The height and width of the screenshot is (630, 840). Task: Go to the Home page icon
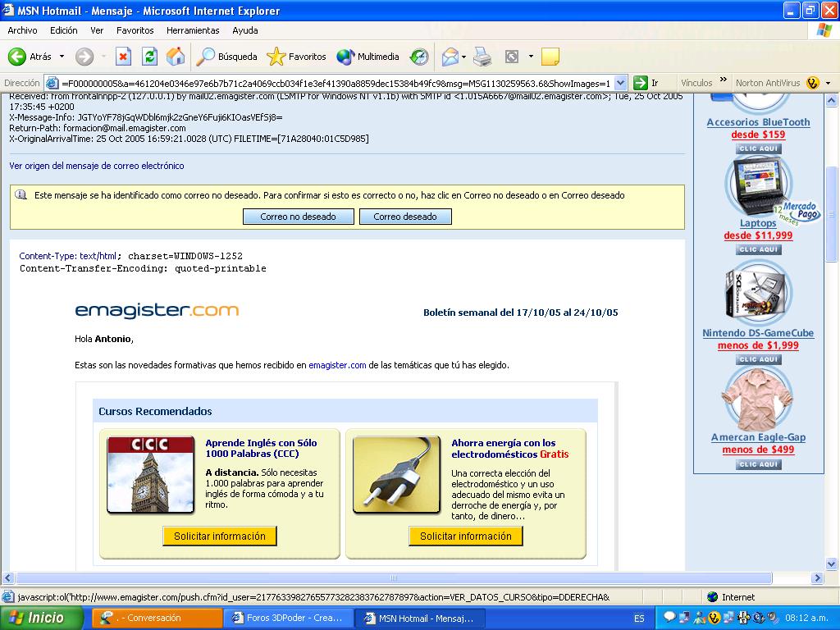coord(176,57)
